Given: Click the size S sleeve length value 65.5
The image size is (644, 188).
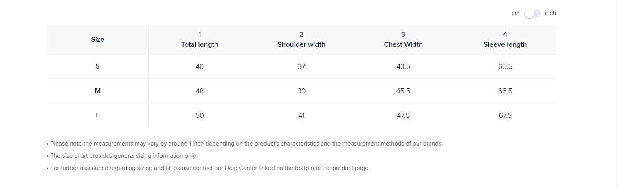Looking at the screenshot, I should 505,66.
